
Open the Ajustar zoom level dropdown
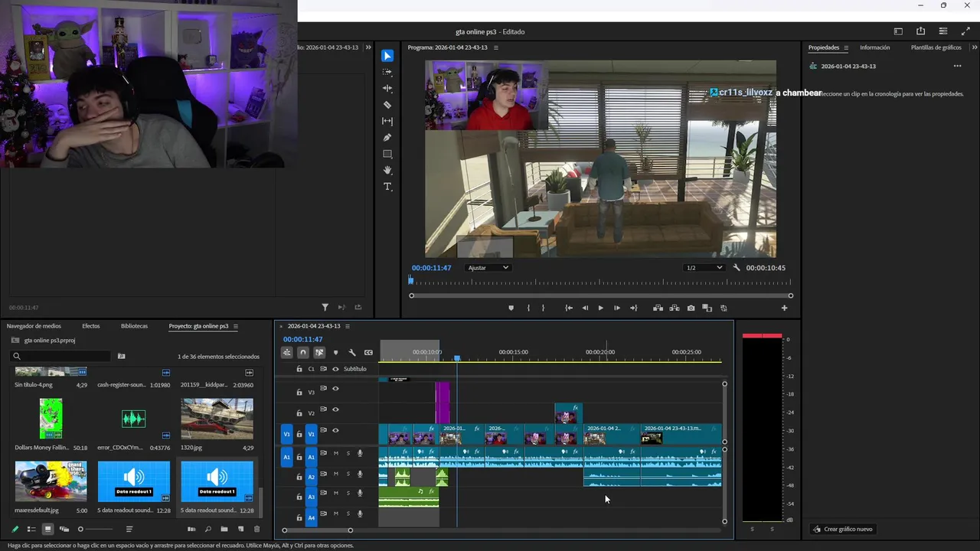[488, 268]
